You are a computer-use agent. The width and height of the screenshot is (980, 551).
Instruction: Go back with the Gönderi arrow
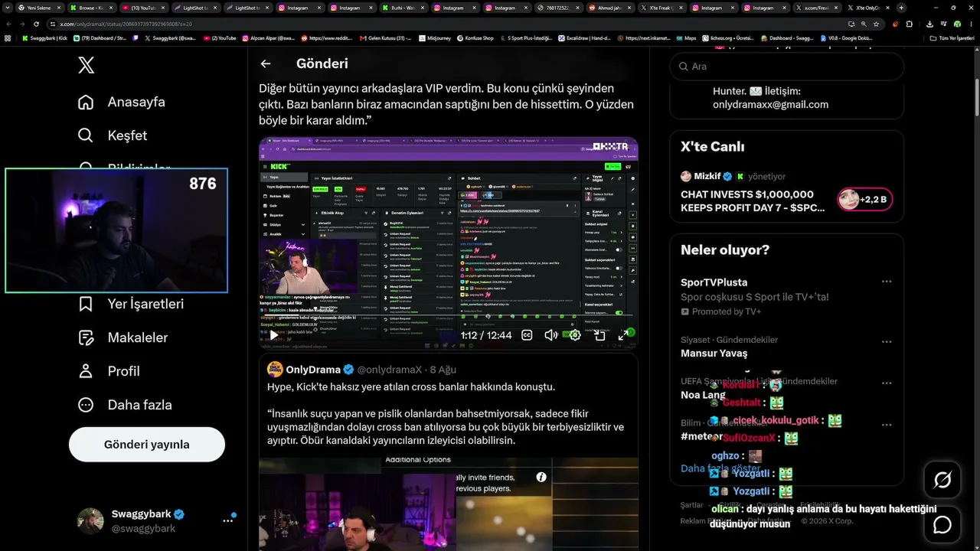tap(266, 64)
